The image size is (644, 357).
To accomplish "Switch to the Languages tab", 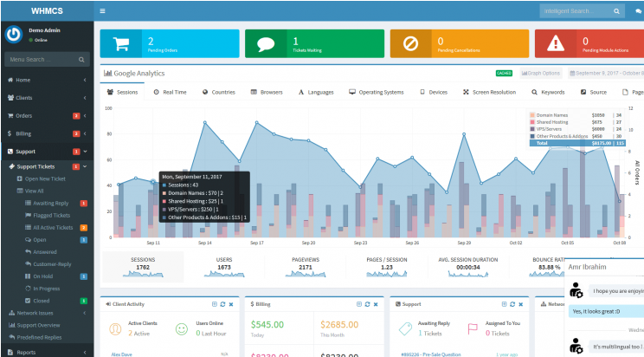I will click(x=316, y=92).
